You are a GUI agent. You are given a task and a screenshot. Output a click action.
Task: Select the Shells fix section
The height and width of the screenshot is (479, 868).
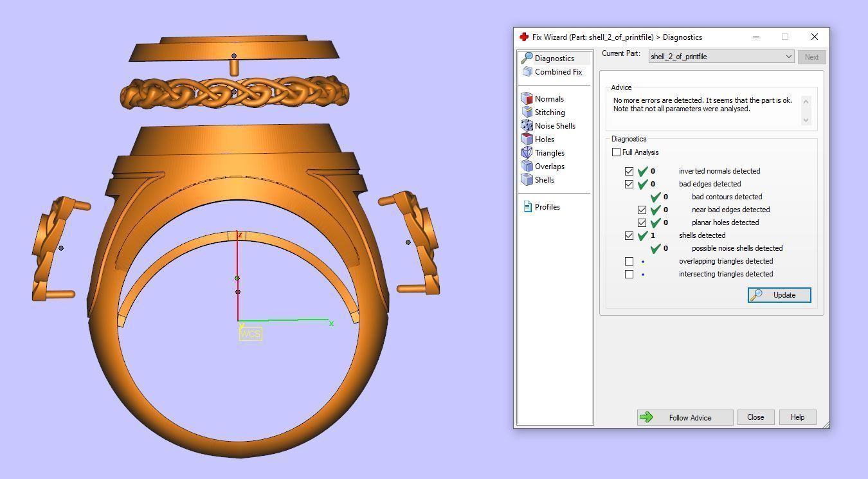point(538,180)
